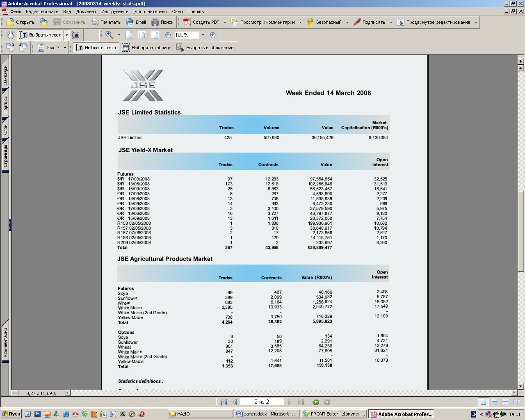
Task: Send the PDF via Email button
Action: click(136, 22)
